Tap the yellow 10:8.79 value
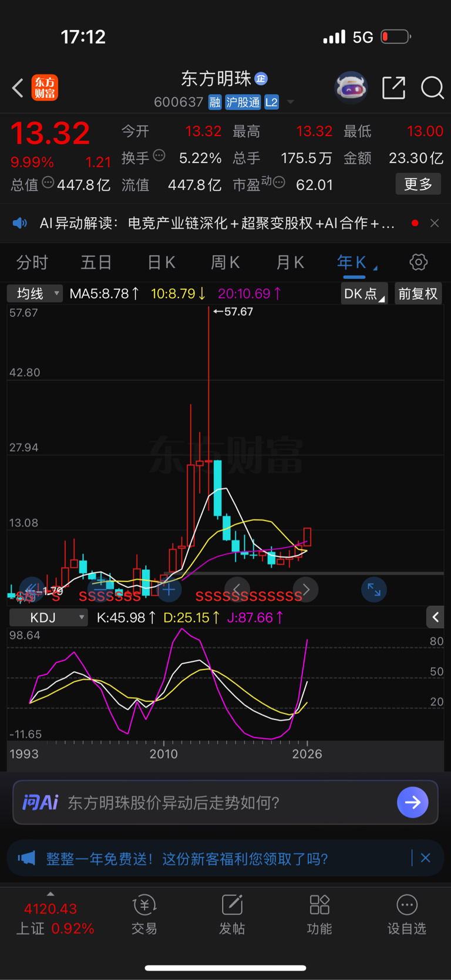Screen dimensions: 451x980 pyautogui.click(x=179, y=293)
